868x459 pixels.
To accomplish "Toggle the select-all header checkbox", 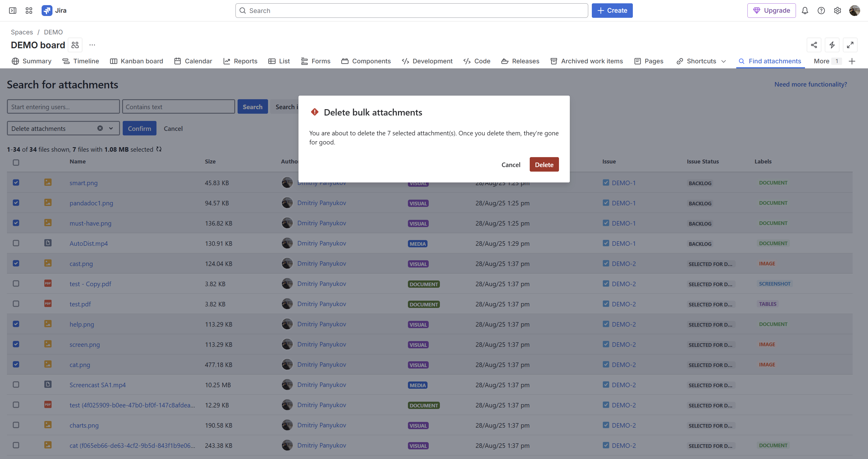I will [x=16, y=163].
